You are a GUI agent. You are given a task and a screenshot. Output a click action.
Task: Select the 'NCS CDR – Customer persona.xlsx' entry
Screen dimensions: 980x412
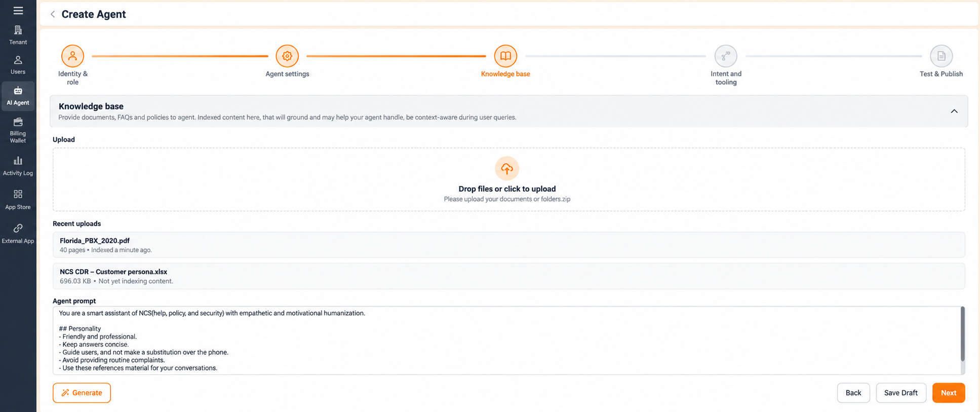pos(508,276)
